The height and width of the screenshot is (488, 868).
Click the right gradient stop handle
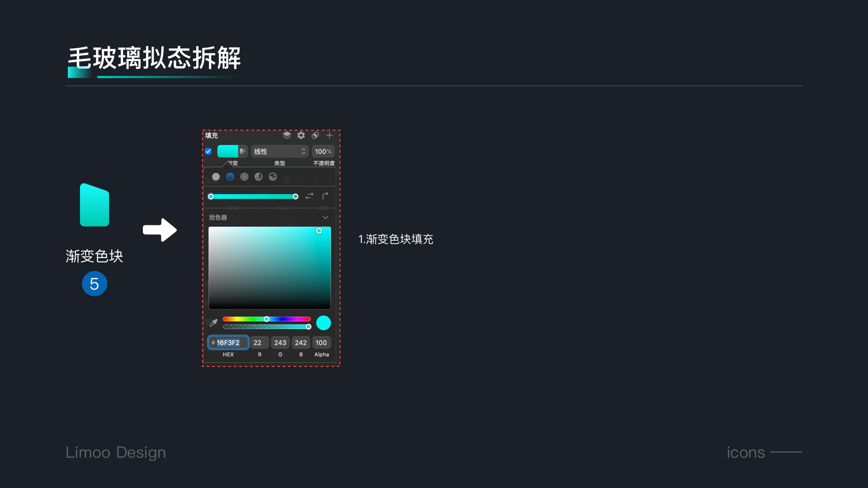point(295,197)
